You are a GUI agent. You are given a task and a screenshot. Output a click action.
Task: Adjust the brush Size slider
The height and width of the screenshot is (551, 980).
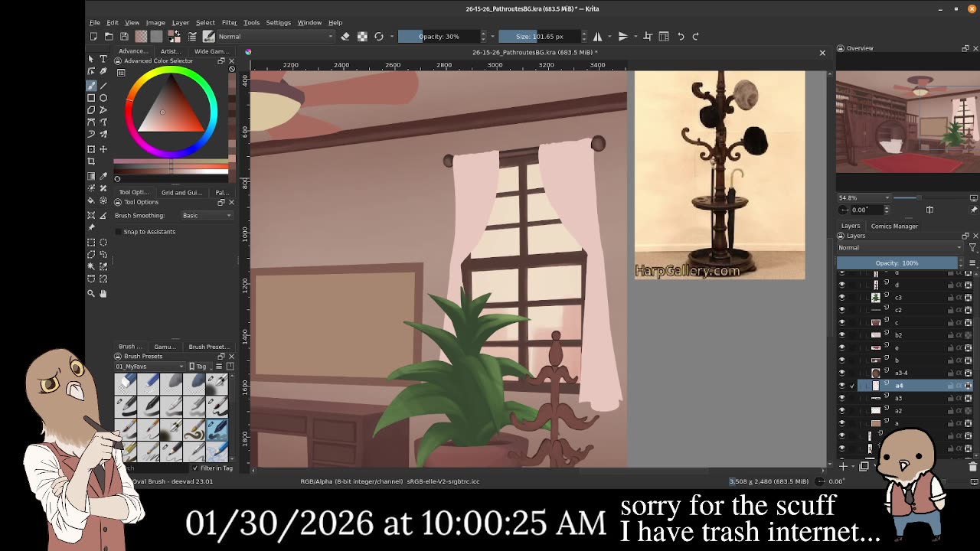pyautogui.click(x=540, y=36)
